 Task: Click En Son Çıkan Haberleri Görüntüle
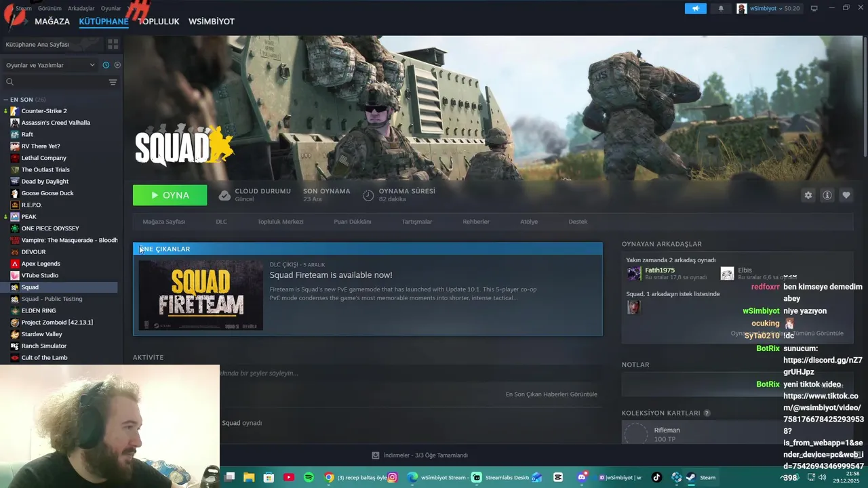[x=551, y=394]
